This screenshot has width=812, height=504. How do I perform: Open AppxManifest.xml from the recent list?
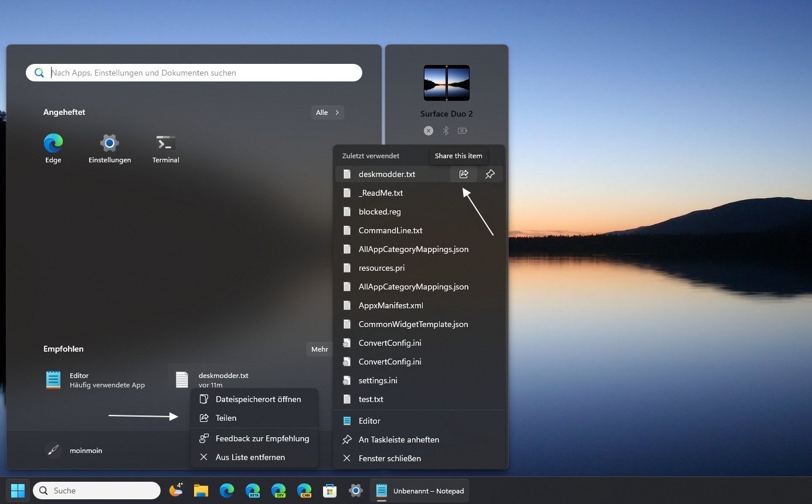click(419, 305)
